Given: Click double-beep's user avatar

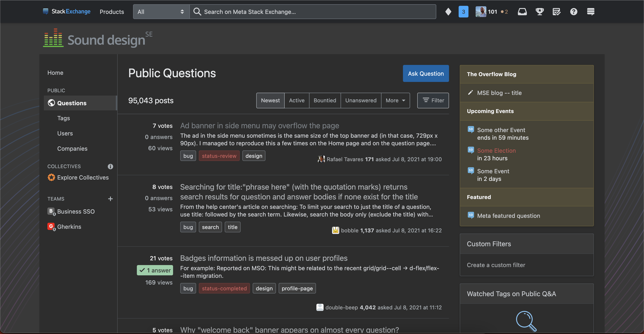Looking at the screenshot, I should click(320, 307).
